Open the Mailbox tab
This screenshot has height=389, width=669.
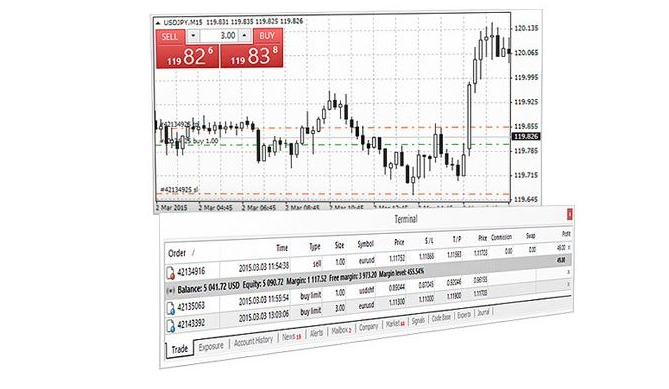[341, 331]
